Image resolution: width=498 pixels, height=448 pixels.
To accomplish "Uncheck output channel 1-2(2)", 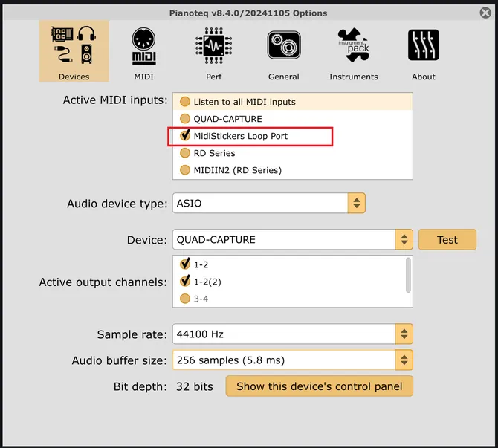I will click(185, 281).
